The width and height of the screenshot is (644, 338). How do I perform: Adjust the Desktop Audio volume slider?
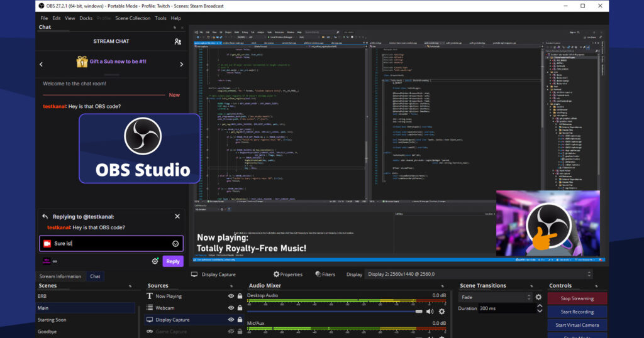pyautogui.click(x=335, y=311)
